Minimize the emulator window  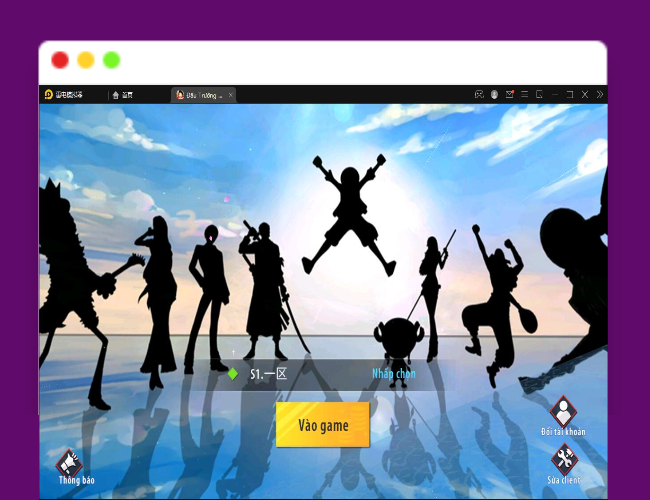[x=554, y=95]
